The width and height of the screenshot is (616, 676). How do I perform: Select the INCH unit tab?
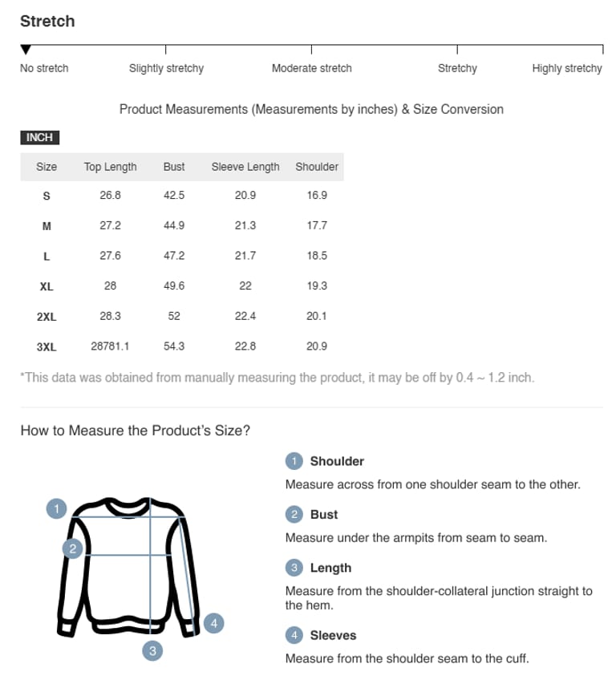[x=39, y=138]
